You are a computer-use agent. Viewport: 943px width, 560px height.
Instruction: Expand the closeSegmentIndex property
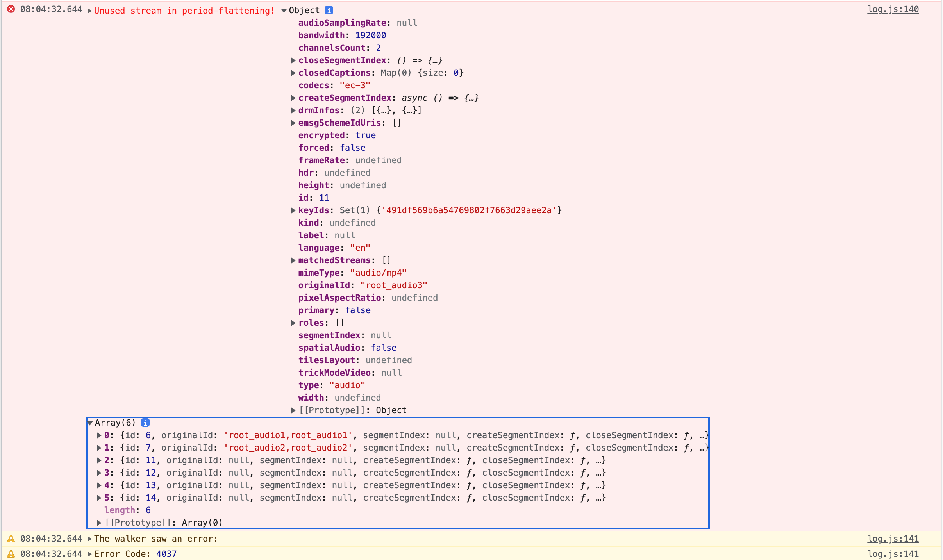[x=293, y=61]
